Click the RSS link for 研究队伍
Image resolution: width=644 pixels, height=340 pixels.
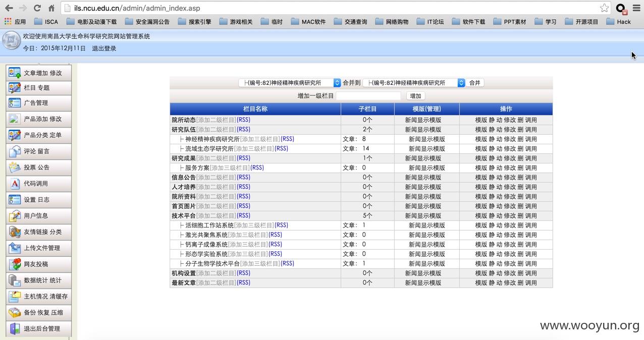click(243, 130)
